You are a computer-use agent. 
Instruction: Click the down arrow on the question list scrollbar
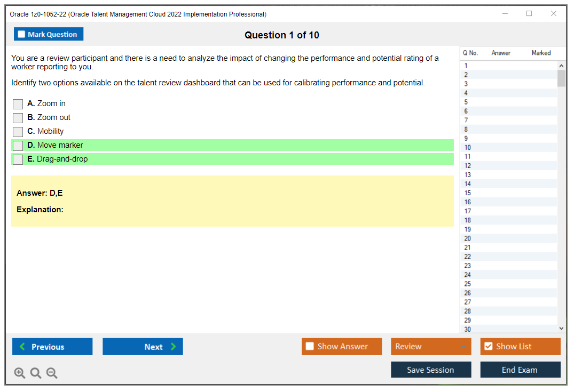coord(561,329)
